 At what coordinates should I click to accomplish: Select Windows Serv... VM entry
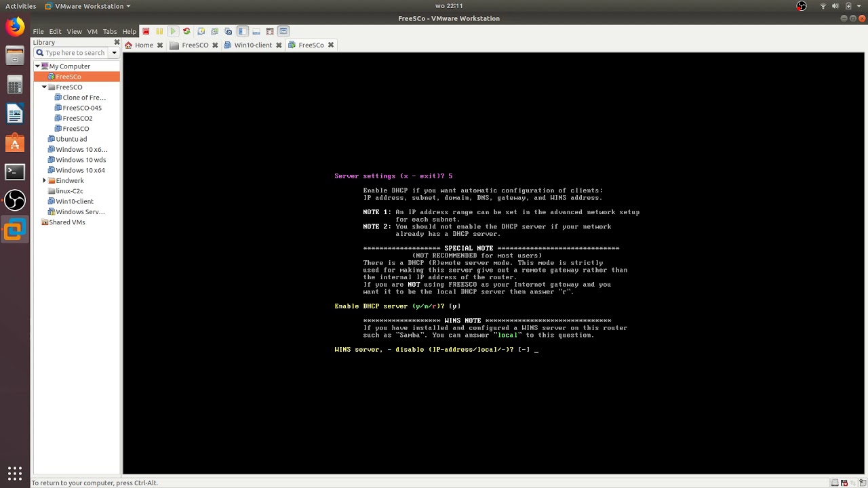coord(76,212)
